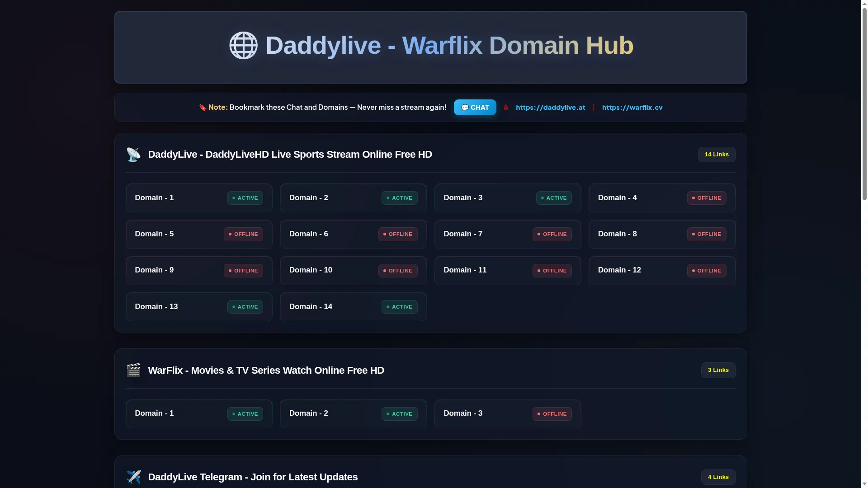Click the 3 Links badge
The image size is (868, 488).
click(718, 370)
